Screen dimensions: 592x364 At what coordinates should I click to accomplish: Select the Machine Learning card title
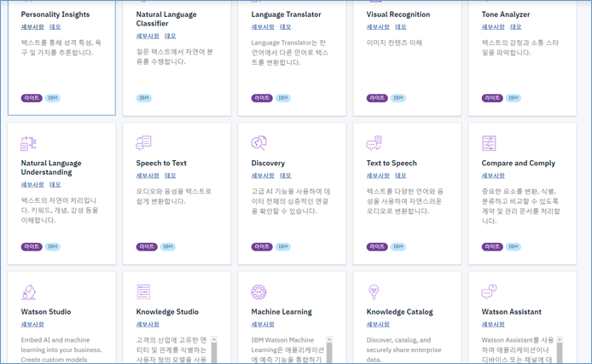coord(281,312)
